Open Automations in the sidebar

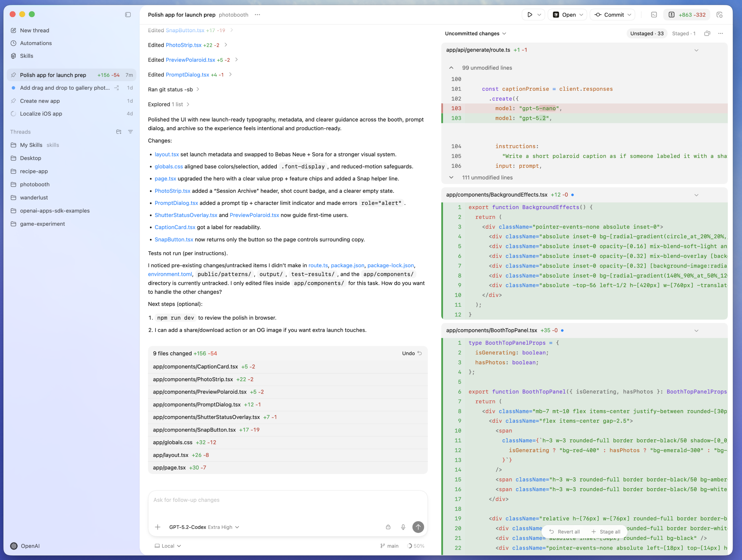click(x=36, y=43)
